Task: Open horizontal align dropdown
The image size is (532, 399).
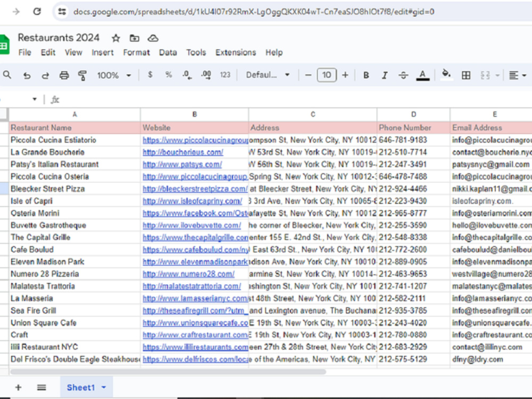Action: (x=518, y=76)
